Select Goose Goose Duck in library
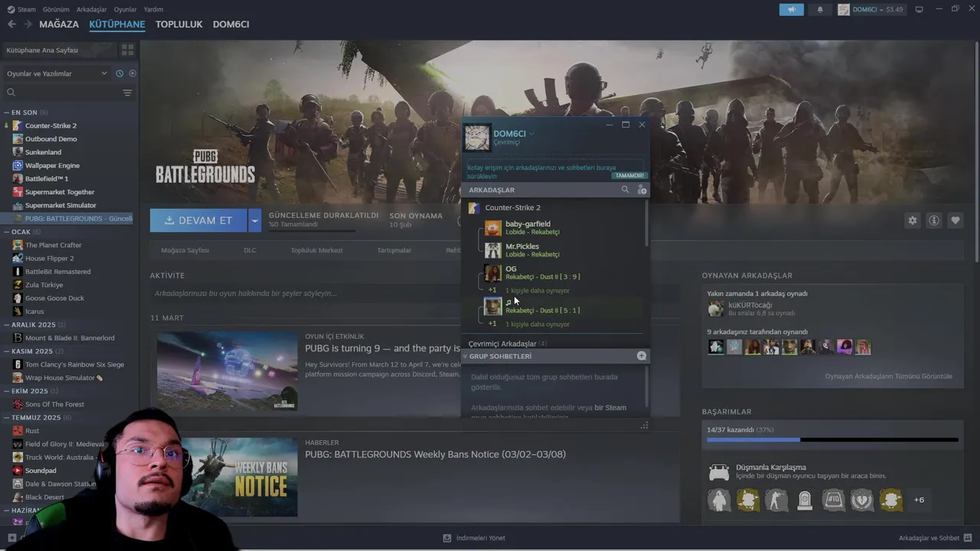 click(x=54, y=298)
